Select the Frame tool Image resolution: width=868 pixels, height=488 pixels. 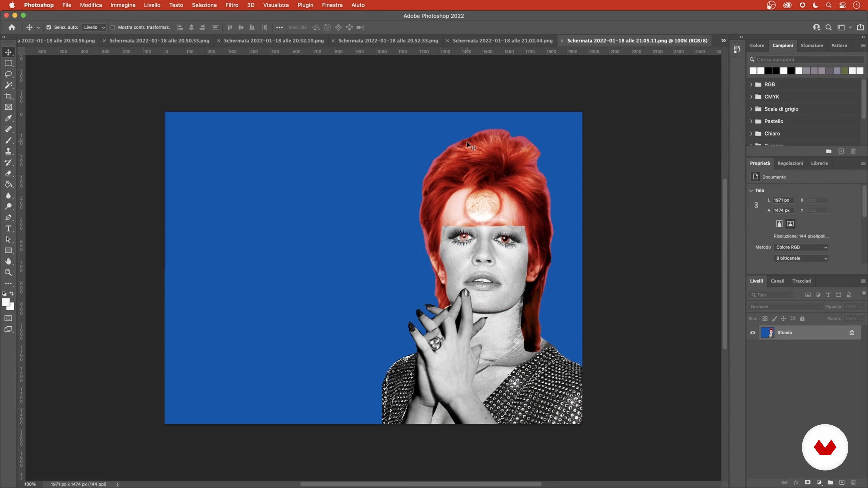[x=8, y=108]
